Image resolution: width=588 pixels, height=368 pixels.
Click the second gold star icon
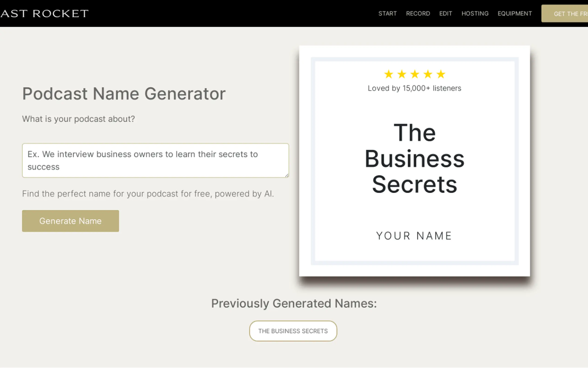(x=402, y=74)
